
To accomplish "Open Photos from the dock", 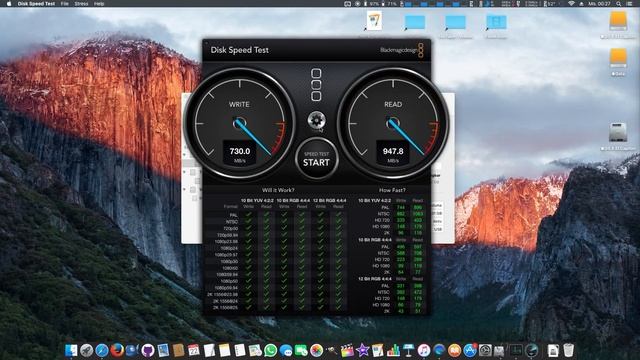I will tap(317, 350).
